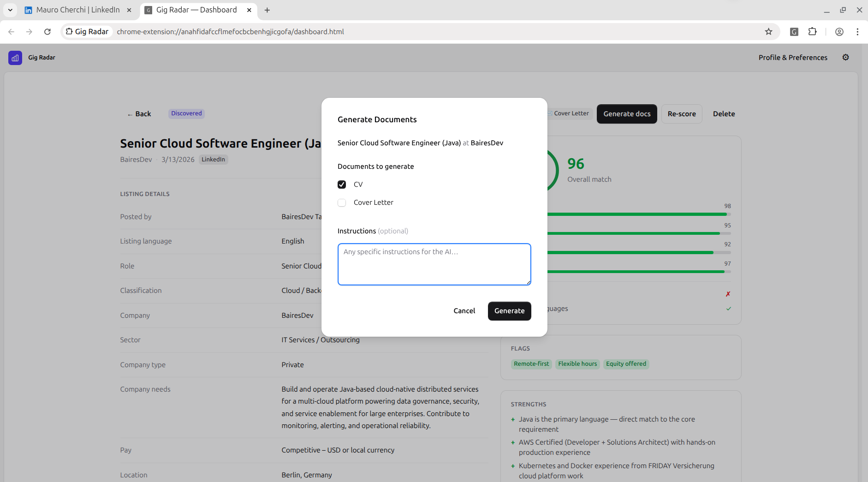Open the Gig Radar extension toolbar icon
868x482 pixels.
click(794, 31)
